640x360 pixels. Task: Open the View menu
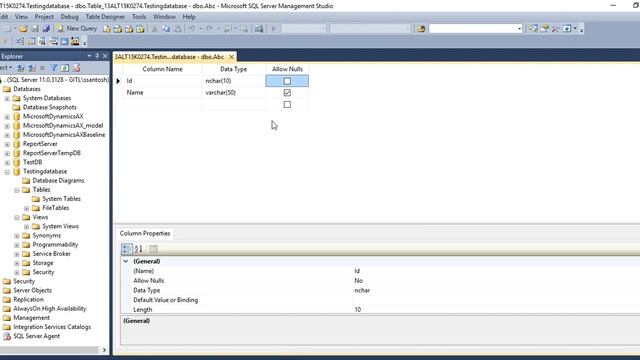(21, 17)
